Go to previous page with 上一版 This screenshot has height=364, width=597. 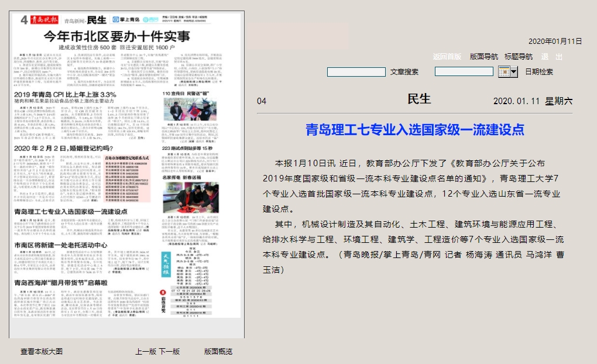[145, 352]
